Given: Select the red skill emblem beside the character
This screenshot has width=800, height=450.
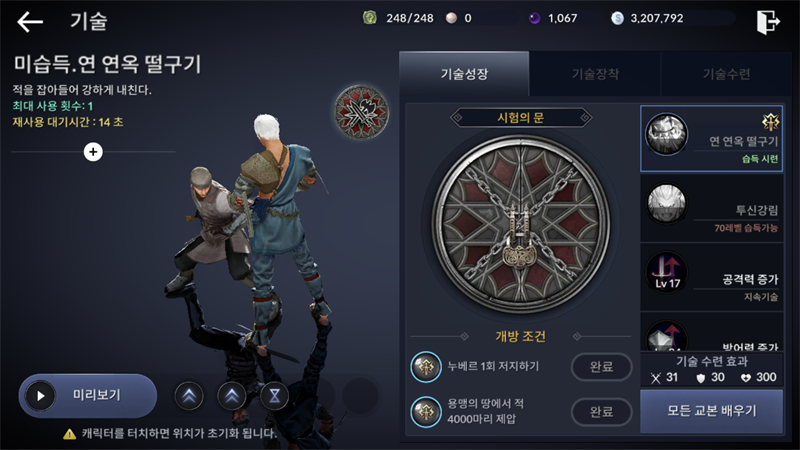Looking at the screenshot, I should point(362,112).
